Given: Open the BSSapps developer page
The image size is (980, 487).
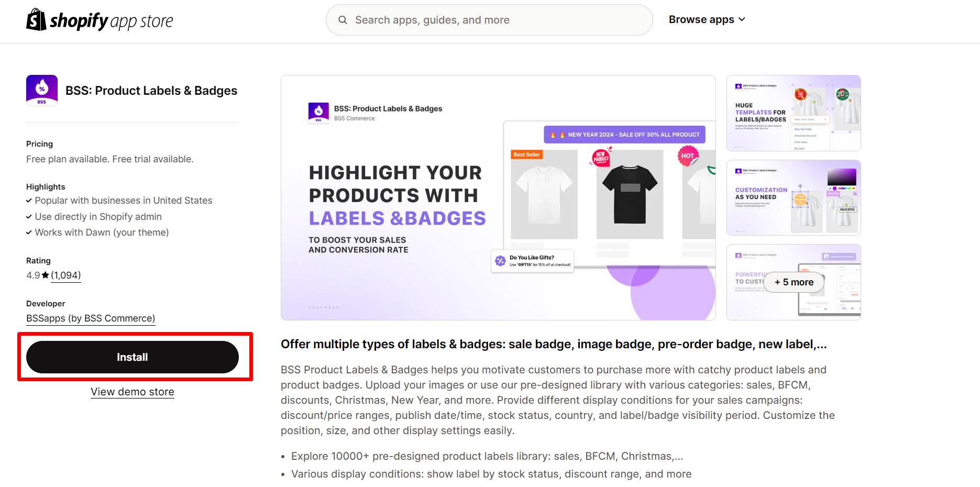Looking at the screenshot, I should [x=90, y=318].
